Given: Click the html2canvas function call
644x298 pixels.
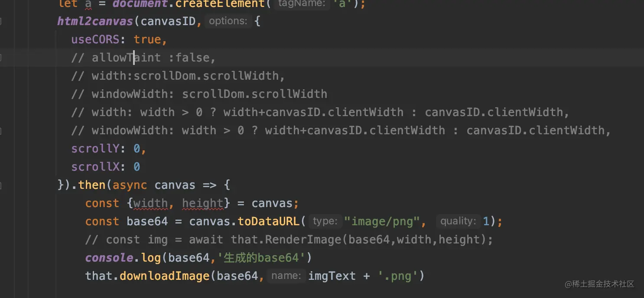Looking at the screenshot, I should [x=95, y=21].
